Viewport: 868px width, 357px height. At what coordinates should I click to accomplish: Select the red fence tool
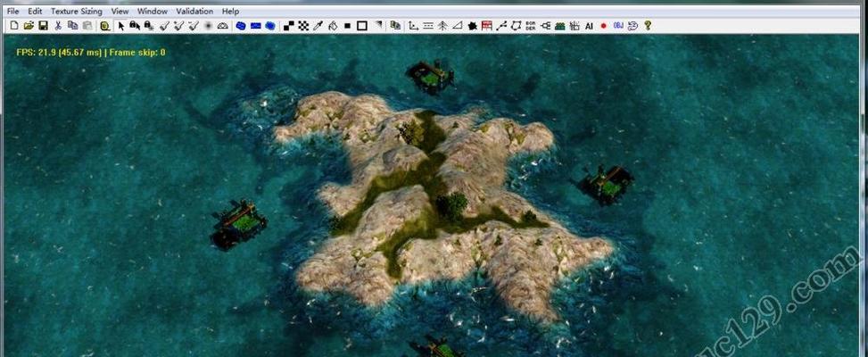coord(486,26)
